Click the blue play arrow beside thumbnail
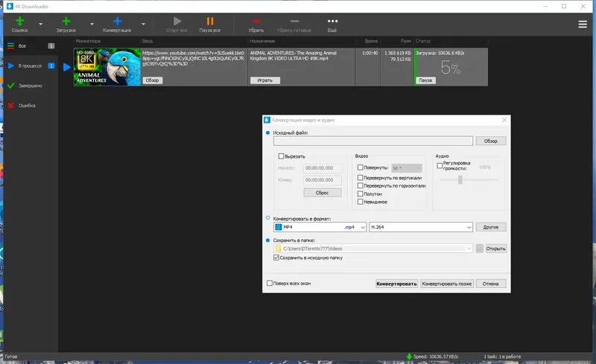This screenshot has height=364, width=596. click(67, 67)
